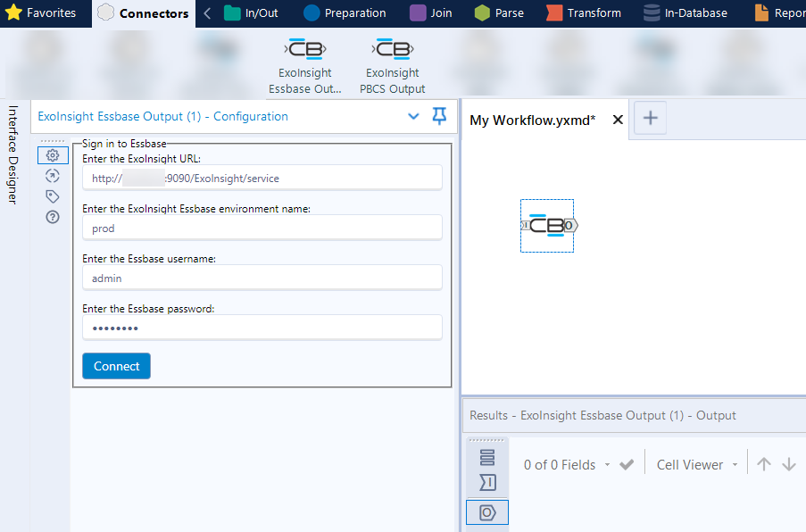806x532 pixels.
Task: Click the input anchor of the canvas tool
Action: click(525, 225)
